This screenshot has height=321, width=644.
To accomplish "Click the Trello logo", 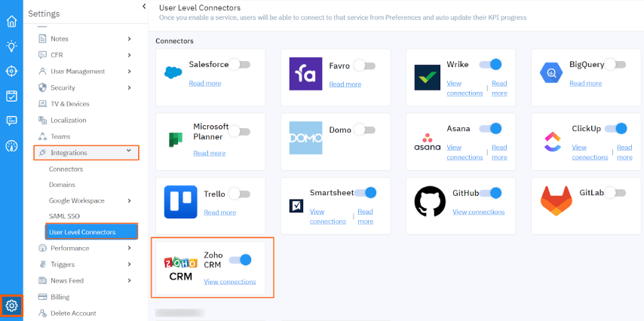I will [x=180, y=202].
